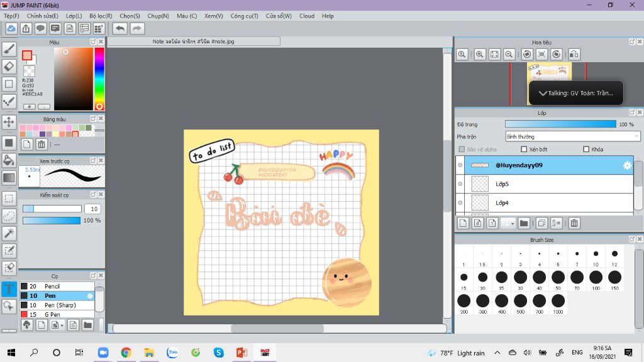The width and height of the screenshot is (644, 362).
Task: Click the navigator canvas thumbnail
Action: (549, 84)
